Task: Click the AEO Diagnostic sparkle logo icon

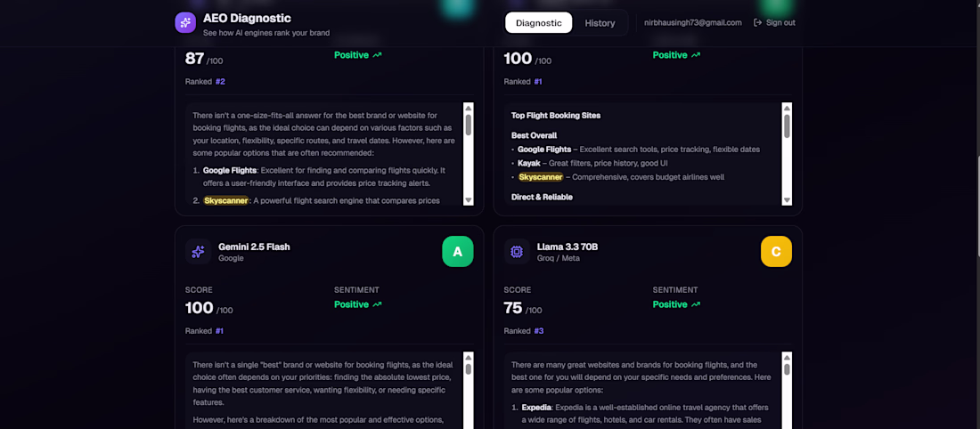Action: tap(185, 22)
